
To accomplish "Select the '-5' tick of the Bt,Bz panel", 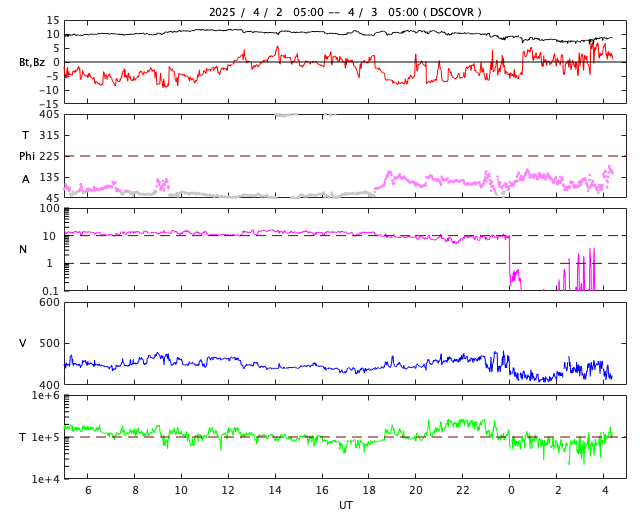I will click(x=51, y=76).
